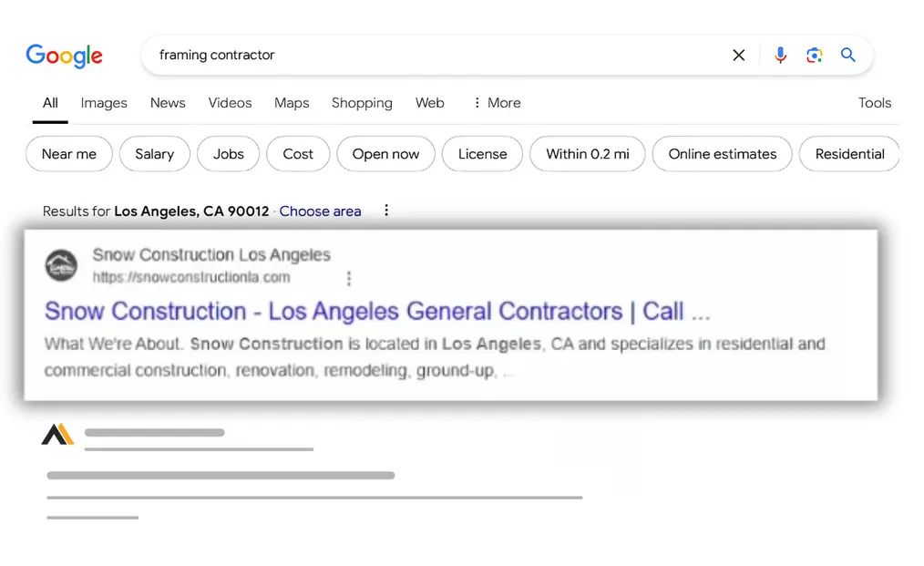Start voice search with the microphone icon
The image size is (924, 566).
(780, 56)
